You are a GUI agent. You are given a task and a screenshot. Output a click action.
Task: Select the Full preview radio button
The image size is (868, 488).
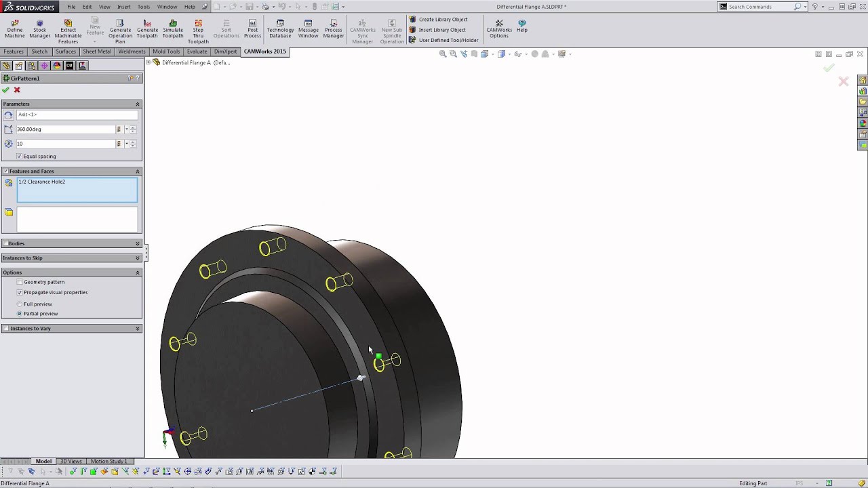[x=20, y=304]
